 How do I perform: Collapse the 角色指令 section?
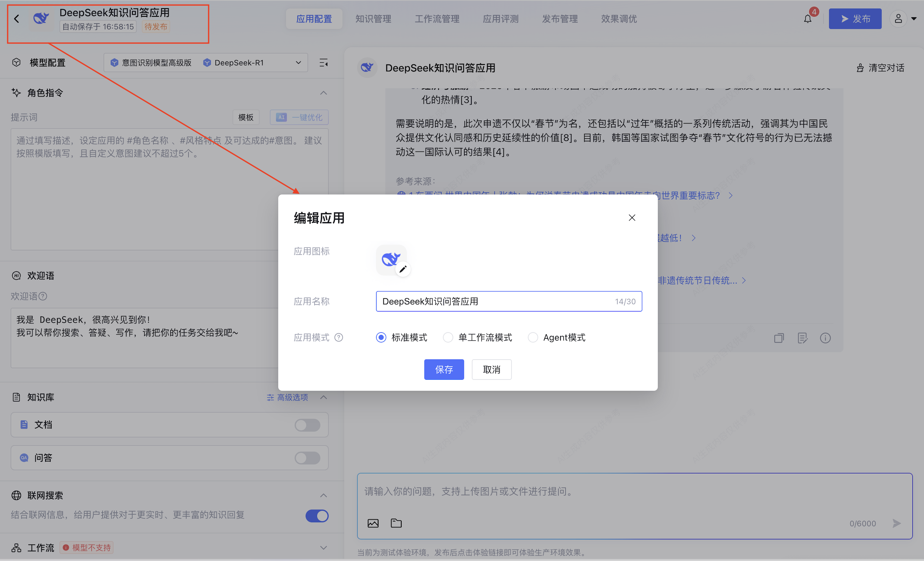[323, 93]
